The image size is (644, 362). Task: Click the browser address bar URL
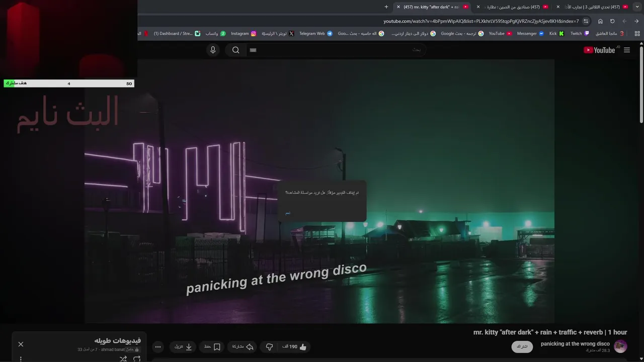481,21
